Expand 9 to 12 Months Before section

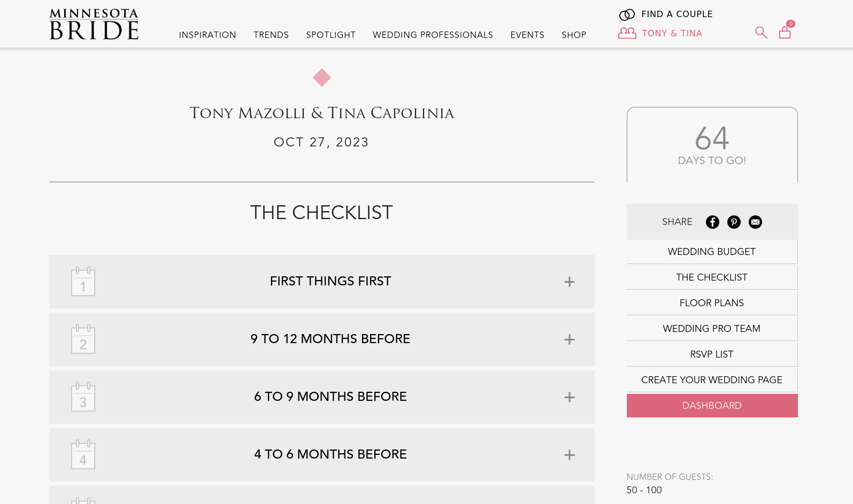(x=569, y=339)
